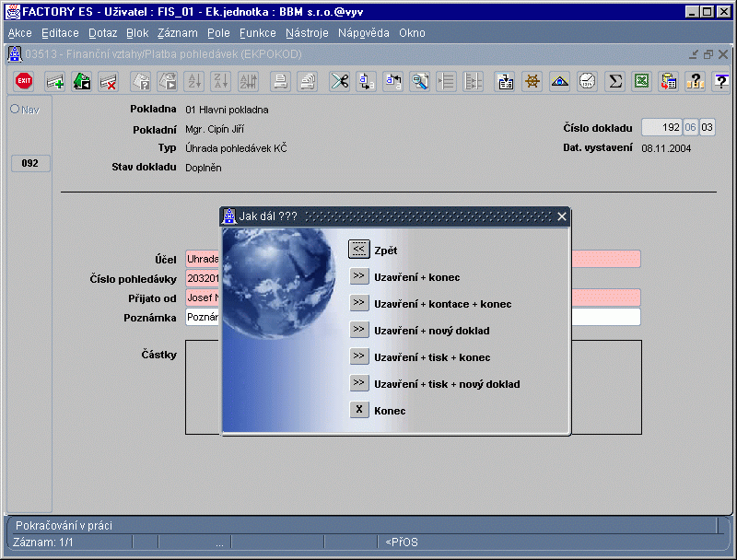This screenshot has height=560, width=737.
Task: Open the Editace menu
Action: [60, 33]
